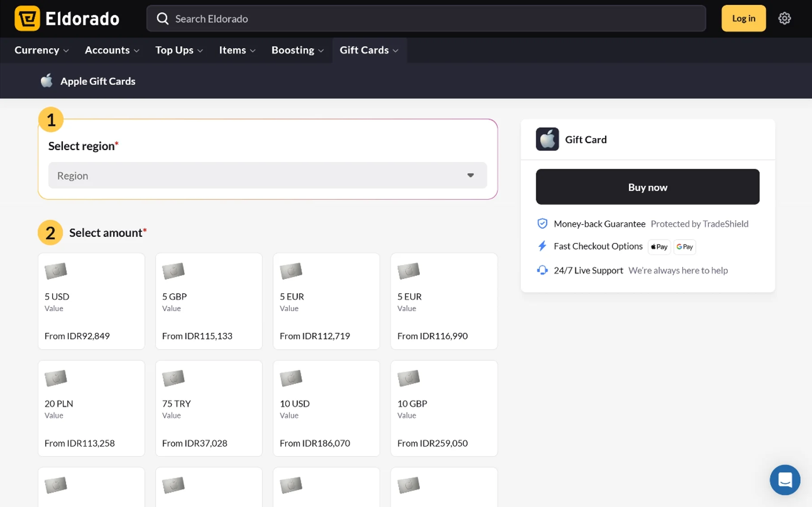Click the Live Support headset icon

(x=542, y=270)
